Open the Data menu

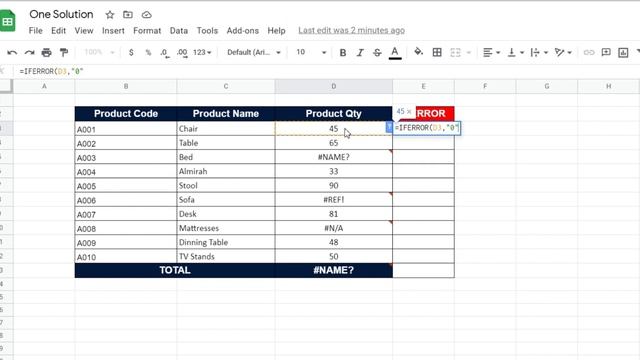point(179,31)
